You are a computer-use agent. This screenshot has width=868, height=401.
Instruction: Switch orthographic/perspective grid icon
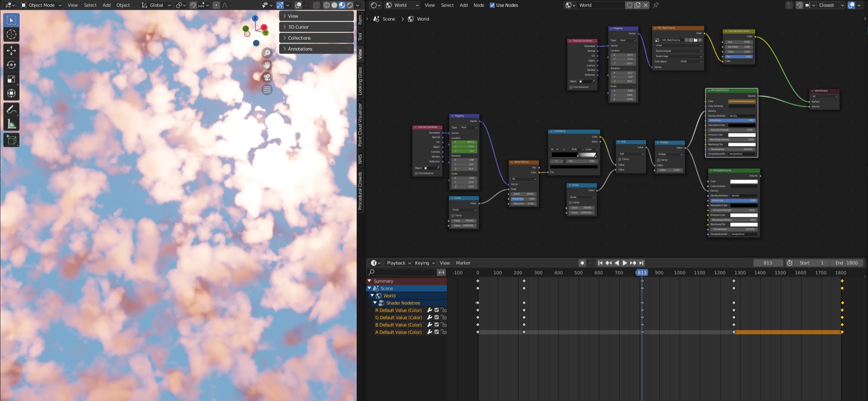[267, 89]
